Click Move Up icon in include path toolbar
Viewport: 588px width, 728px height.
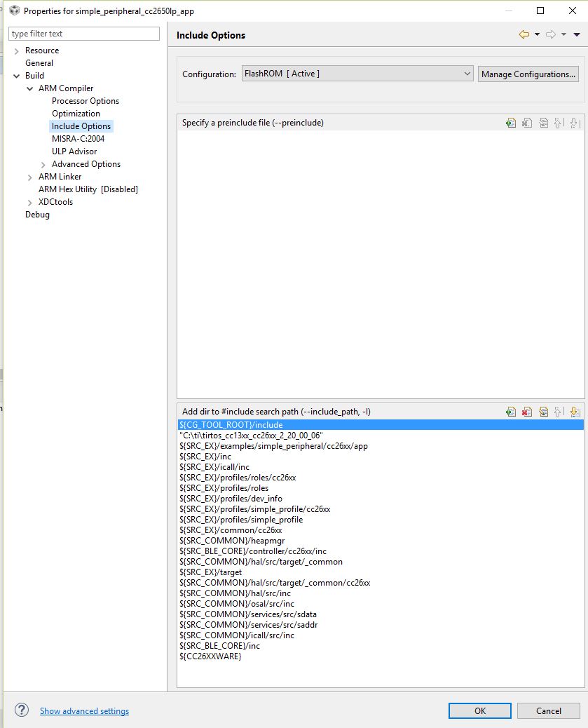(x=559, y=412)
